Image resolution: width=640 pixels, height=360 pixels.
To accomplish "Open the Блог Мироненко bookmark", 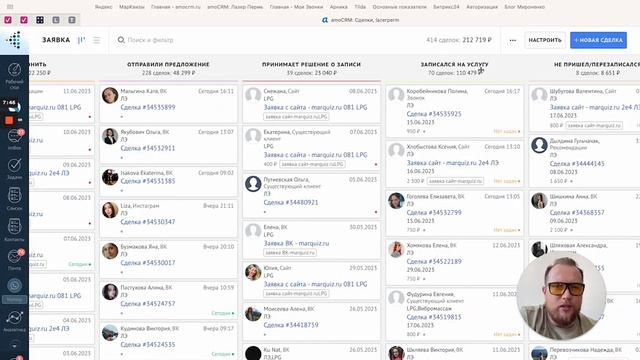I will pos(524,7).
